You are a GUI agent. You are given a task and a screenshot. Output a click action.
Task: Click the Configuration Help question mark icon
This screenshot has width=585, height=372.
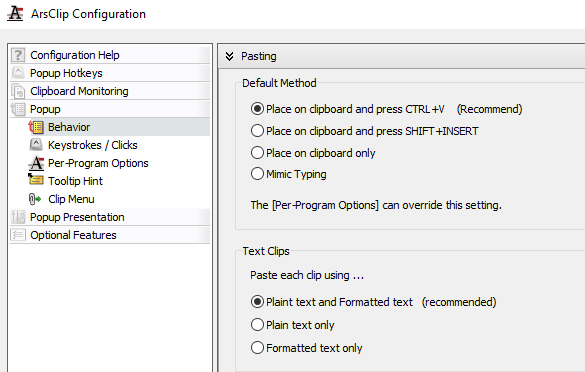pos(18,55)
